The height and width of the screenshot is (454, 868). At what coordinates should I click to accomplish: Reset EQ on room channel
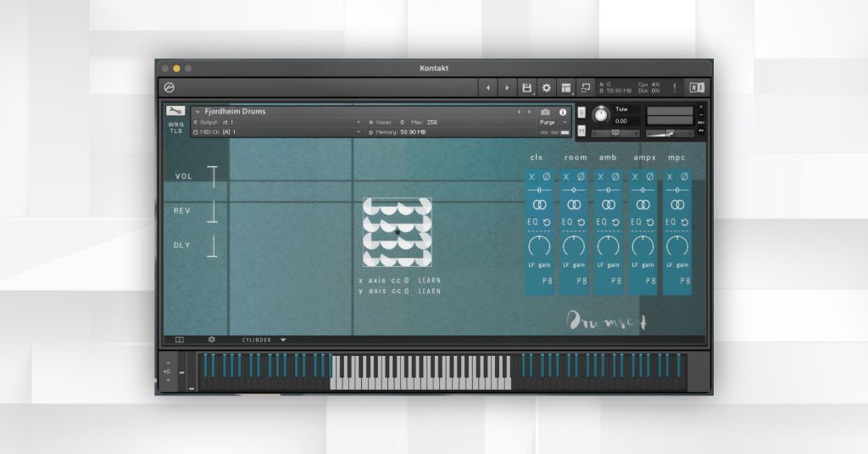click(581, 222)
